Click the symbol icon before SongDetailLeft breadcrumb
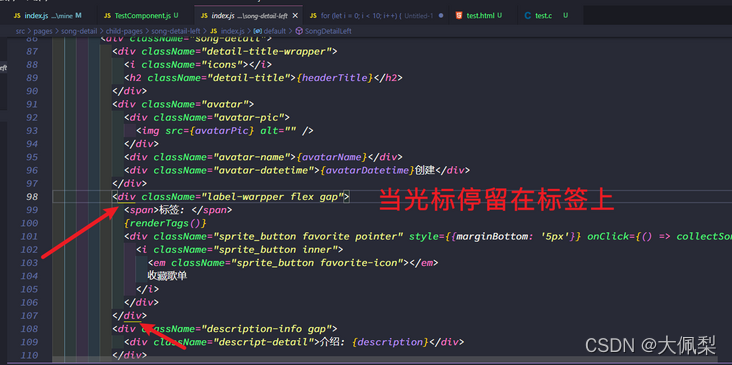Image resolution: width=732 pixels, height=365 pixels. click(x=299, y=31)
